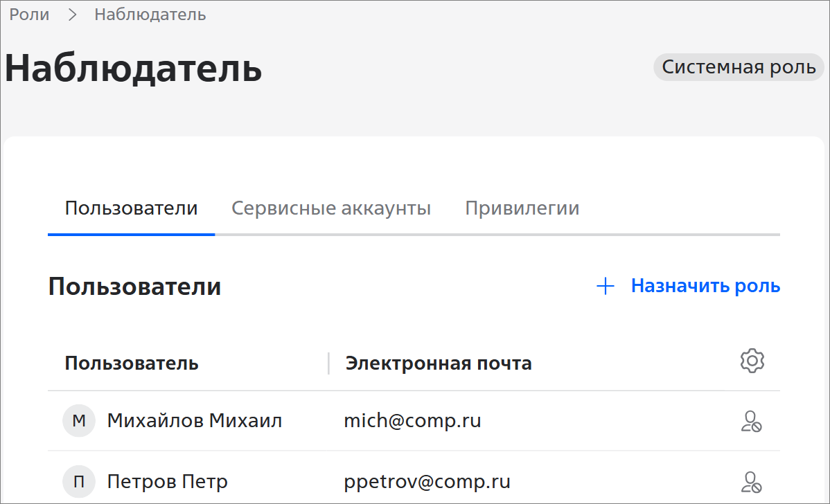Open table column settings gear
This screenshot has height=504, width=830.
752,361
